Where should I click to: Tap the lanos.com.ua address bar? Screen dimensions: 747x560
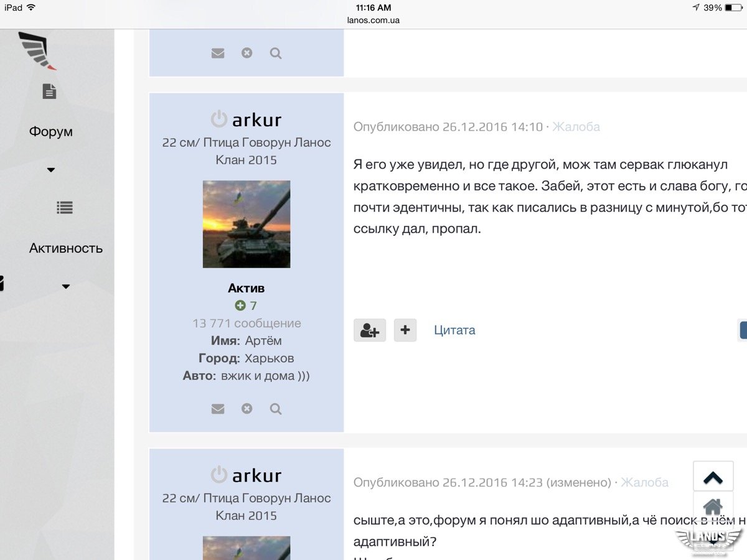[x=374, y=20]
